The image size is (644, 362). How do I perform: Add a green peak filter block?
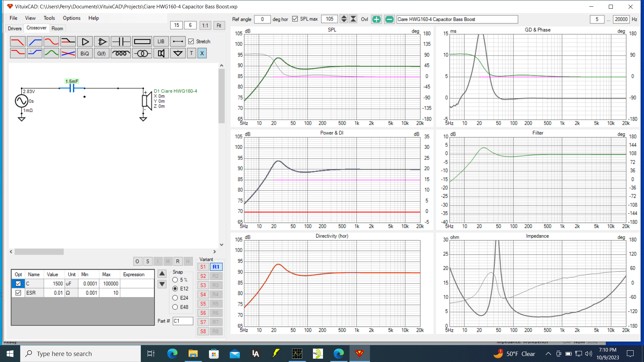tap(51, 53)
